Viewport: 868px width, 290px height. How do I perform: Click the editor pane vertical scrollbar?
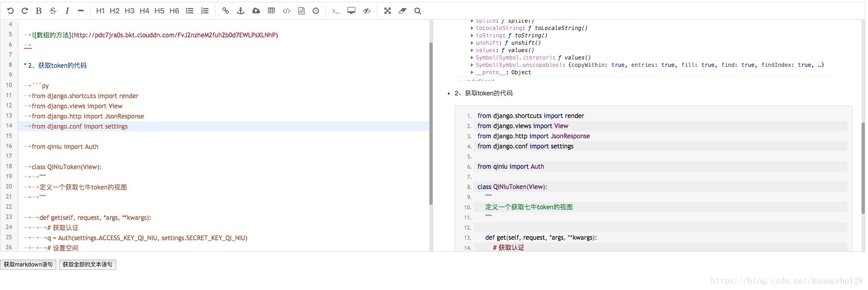(431, 124)
